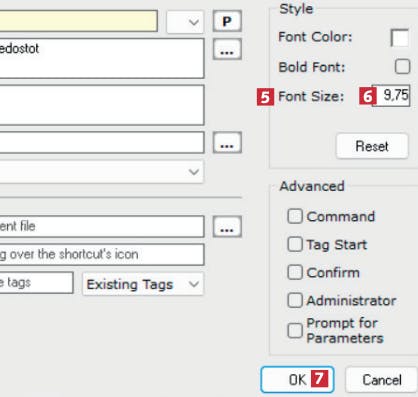418x397 pixels.
Task: Confirm the dialog with OK
Action: tap(297, 380)
